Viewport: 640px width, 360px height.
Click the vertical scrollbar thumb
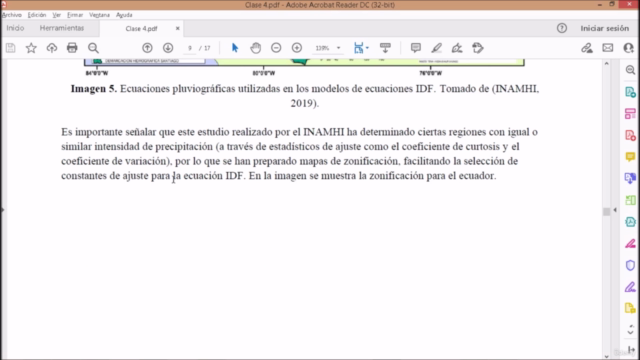coord(607,211)
